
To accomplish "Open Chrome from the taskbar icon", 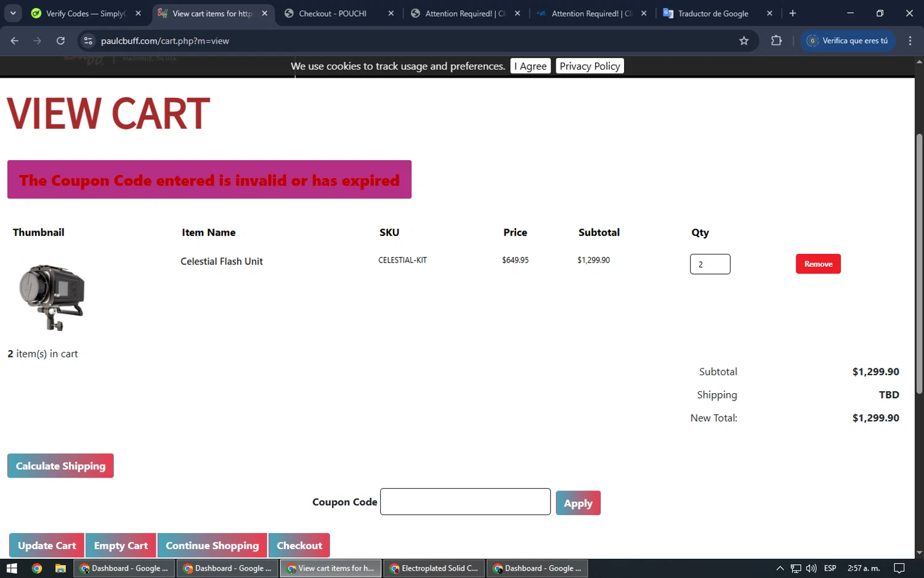I will point(37,568).
